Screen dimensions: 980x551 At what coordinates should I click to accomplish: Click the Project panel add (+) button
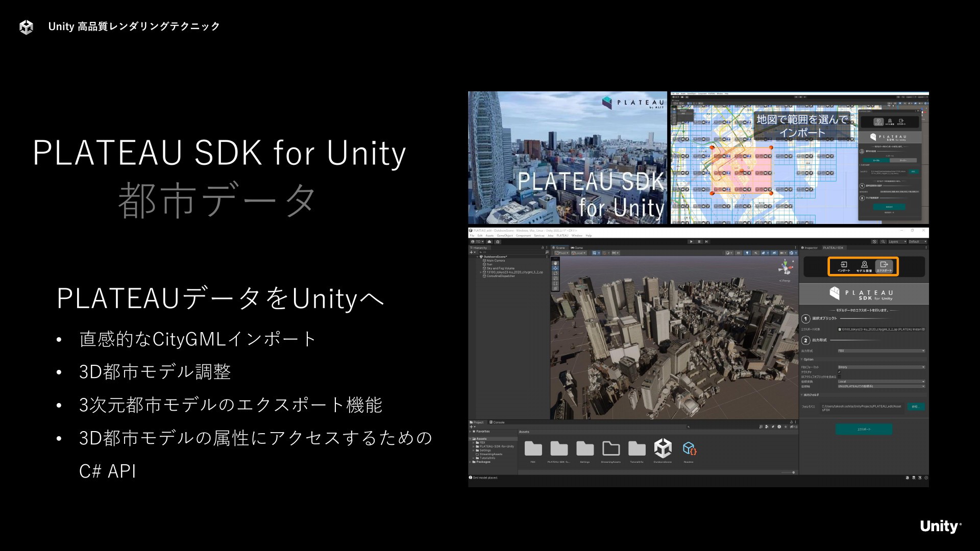click(x=472, y=427)
